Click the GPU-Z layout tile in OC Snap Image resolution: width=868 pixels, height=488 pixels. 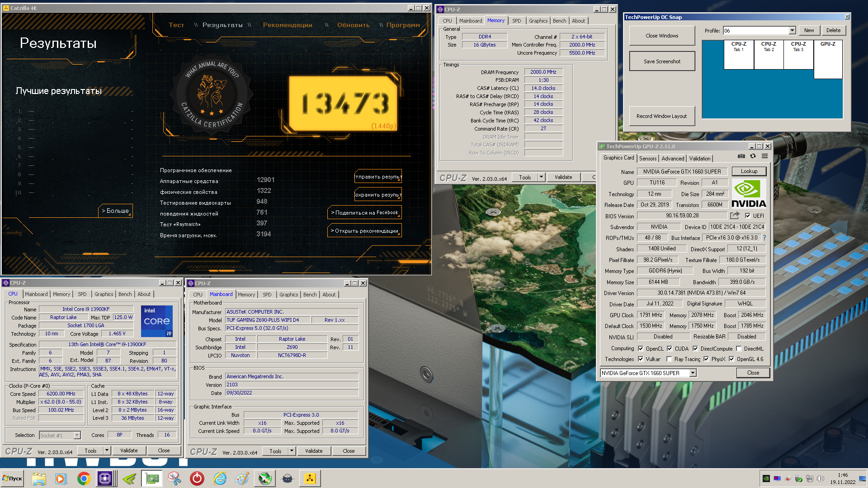point(828,60)
